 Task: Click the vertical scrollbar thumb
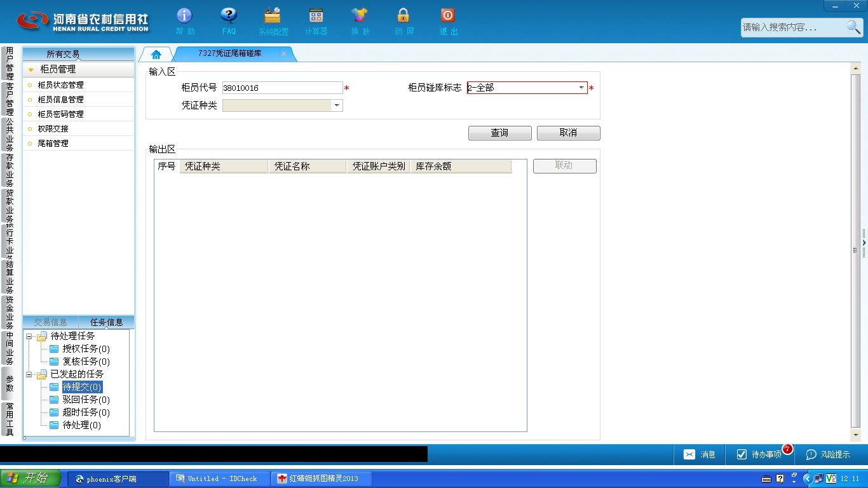[855, 250]
